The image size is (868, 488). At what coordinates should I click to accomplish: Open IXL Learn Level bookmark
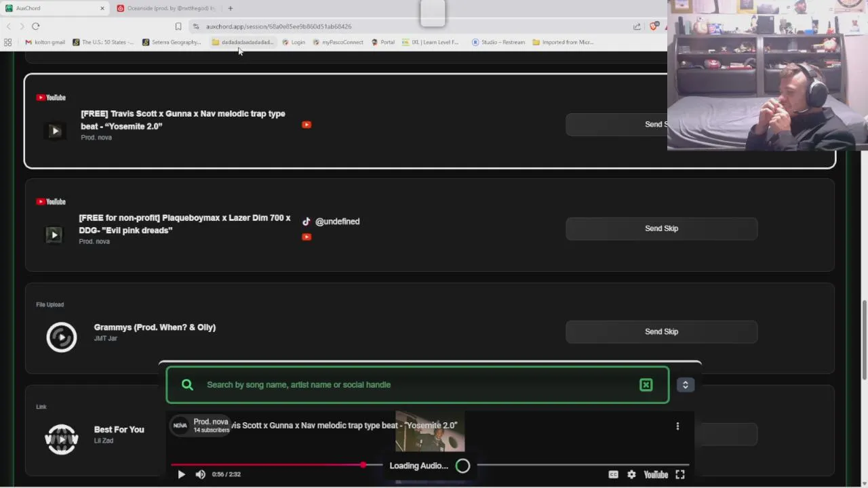[x=431, y=42]
